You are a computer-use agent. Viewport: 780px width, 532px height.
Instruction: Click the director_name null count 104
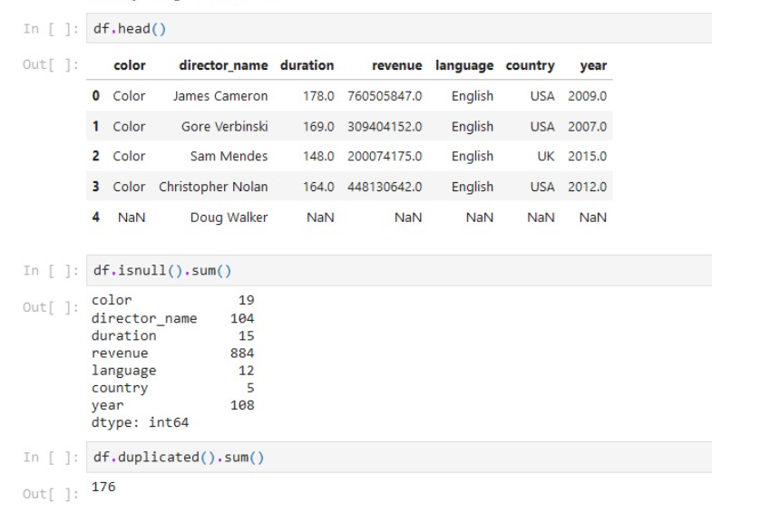click(242, 318)
